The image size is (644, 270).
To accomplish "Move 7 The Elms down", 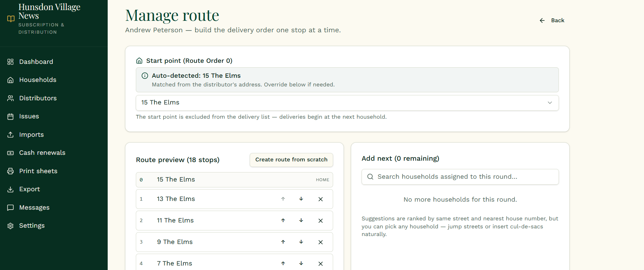I will (x=301, y=263).
